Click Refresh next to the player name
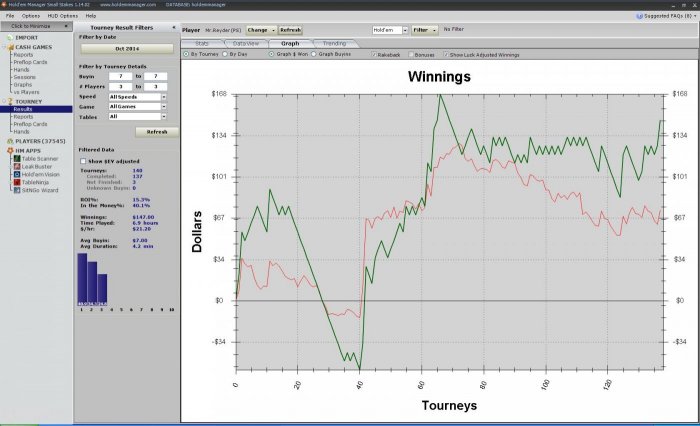This screenshot has height=426, width=700. tap(290, 30)
